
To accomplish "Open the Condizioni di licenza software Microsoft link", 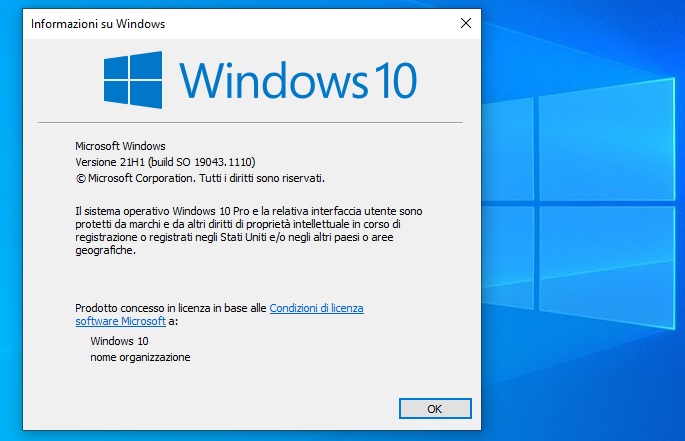I will tap(316, 308).
